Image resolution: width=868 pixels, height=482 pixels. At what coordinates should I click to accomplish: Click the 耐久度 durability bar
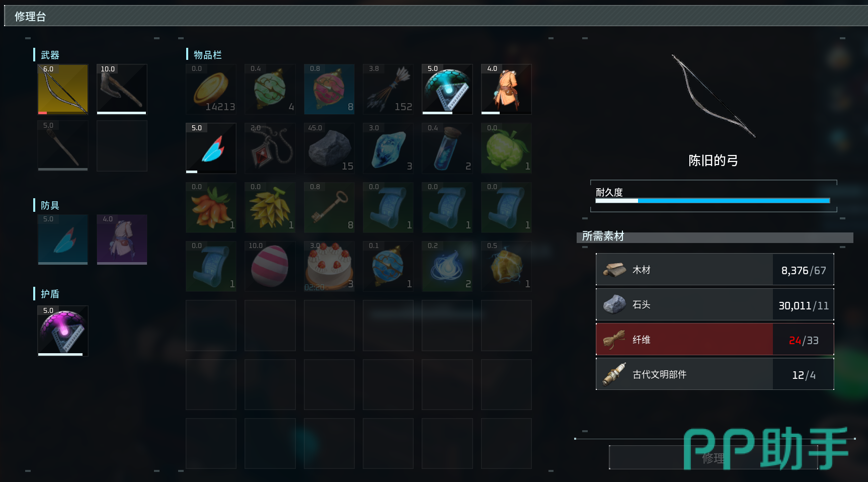pos(713,201)
